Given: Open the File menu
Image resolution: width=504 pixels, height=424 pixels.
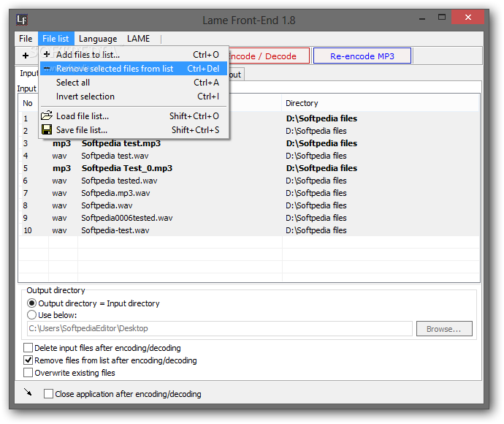Looking at the screenshot, I should 26,39.
